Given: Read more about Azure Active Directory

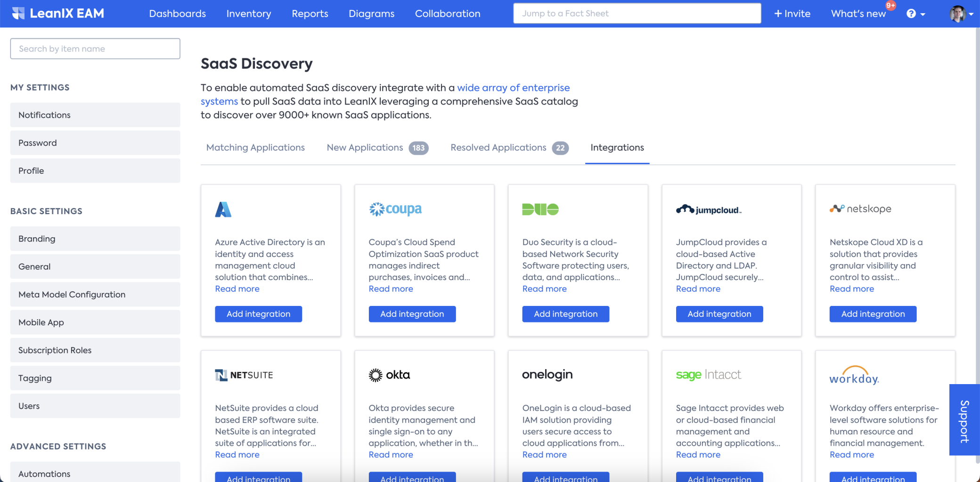Looking at the screenshot, I should click(x=237, y=289).
